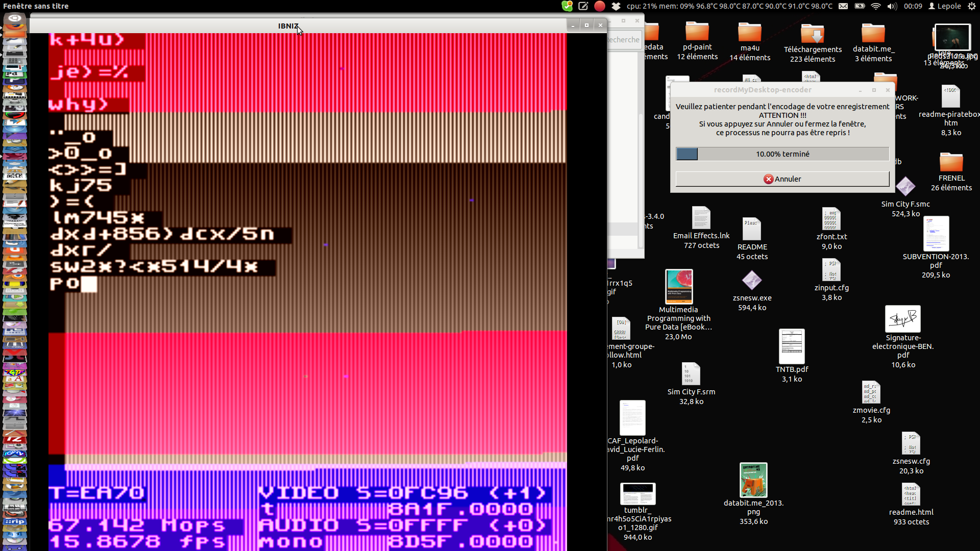Open the pd-paint folder
The width and height of the screenshot is (980, 551).
click(697, 32)
